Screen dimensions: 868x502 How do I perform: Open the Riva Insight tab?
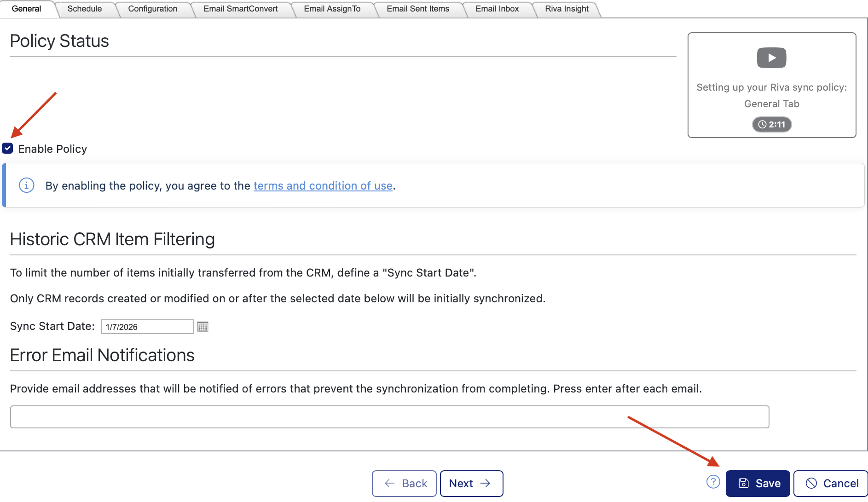point(567,9)
